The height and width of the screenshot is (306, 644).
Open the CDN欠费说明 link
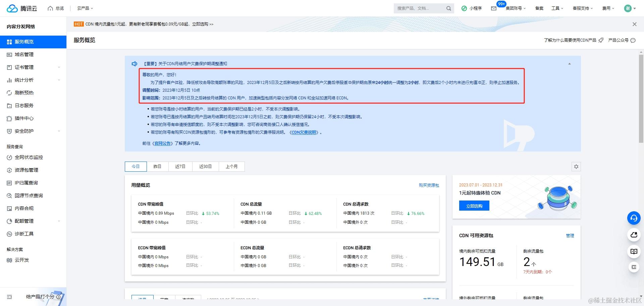click(x=304, y=132)
